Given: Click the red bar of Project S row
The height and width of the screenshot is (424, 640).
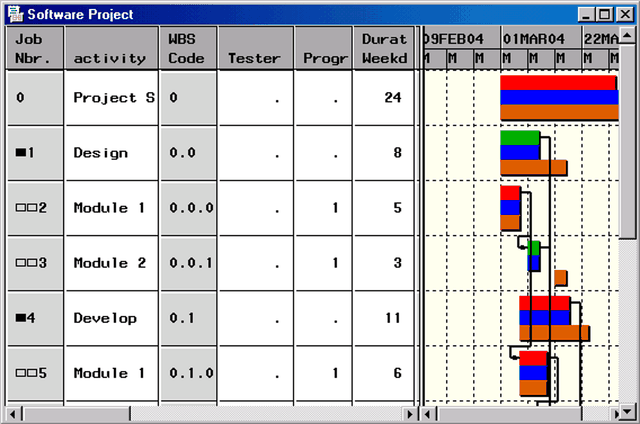Looking at the screenshot, I should tap(558, 82).
